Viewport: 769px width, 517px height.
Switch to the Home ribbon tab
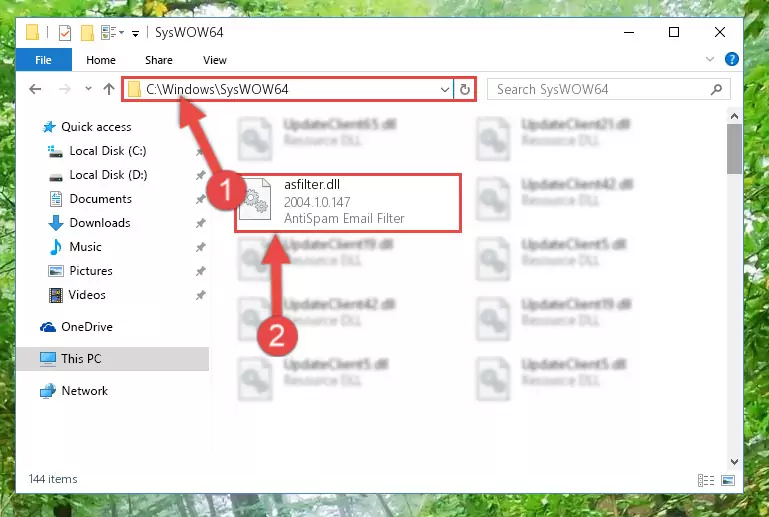click(x=101, y=60)
